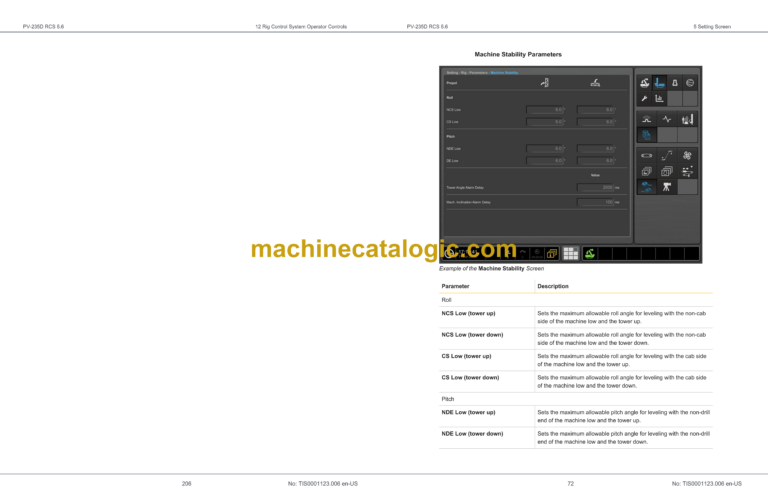Edit the CS Low tower-up angle field

point(545,121)
